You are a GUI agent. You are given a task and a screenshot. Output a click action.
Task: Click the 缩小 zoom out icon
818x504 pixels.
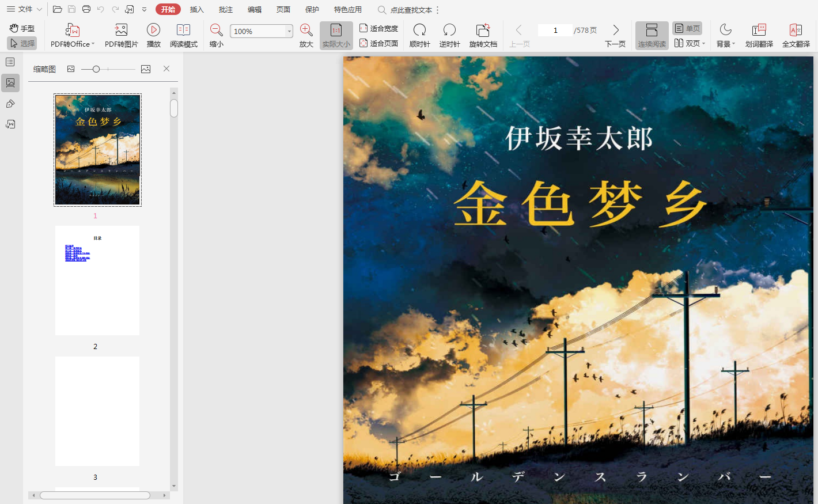[x=217, y=30]
